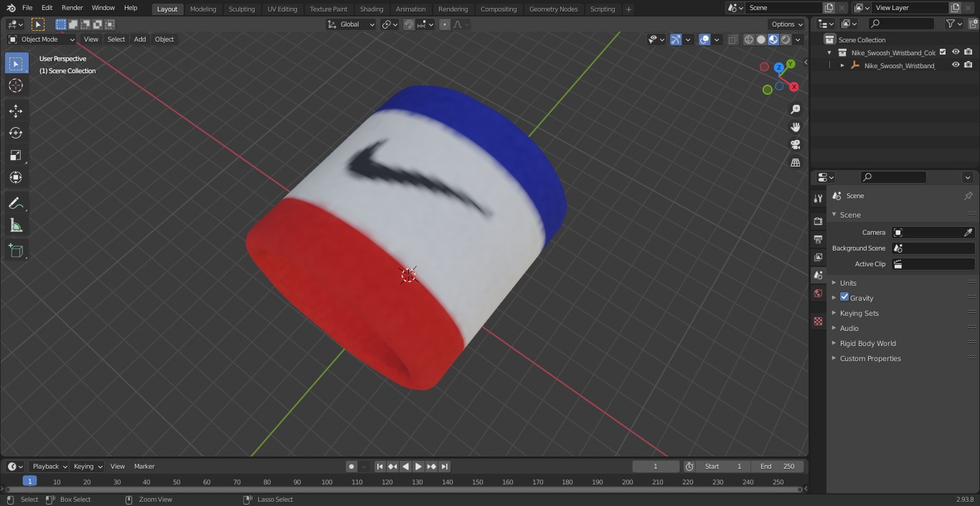This screenshot has width=980, height=506.
Task: Open the Output properties tab
Action: (818, 239)
